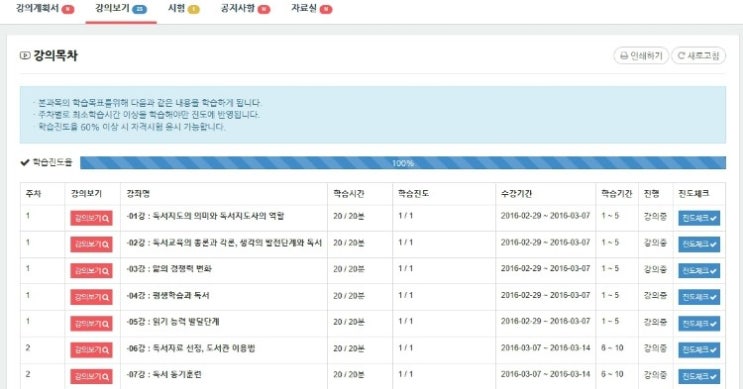Click the 학습진도 column header

pos(413,193)
